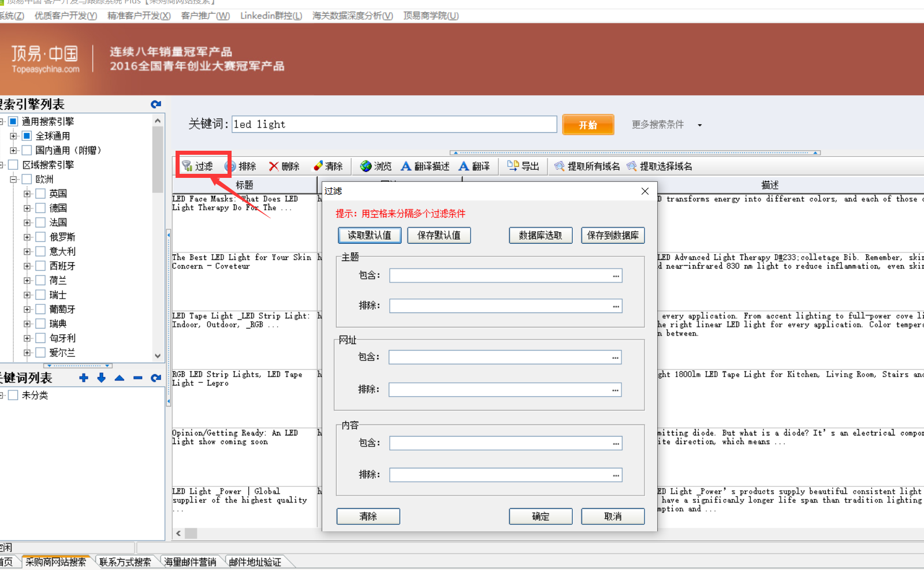
Task: Open 浏览 globe icon in toolbar
Action: (366, 166)
